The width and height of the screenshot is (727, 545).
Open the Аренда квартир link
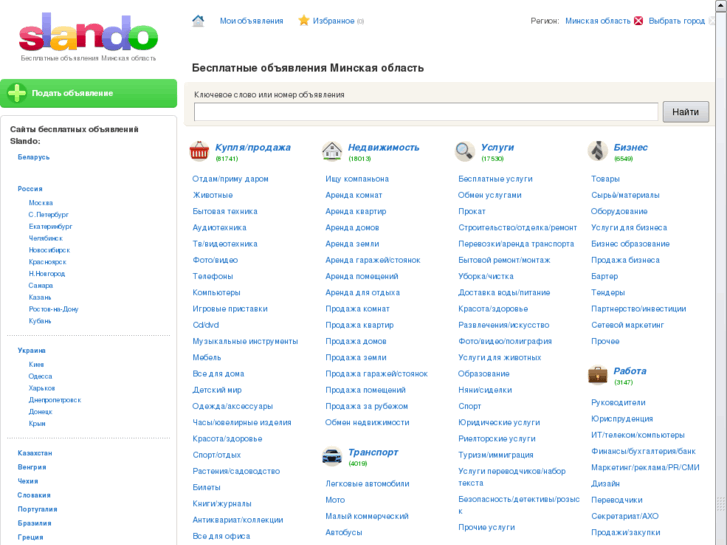[355, 211]
